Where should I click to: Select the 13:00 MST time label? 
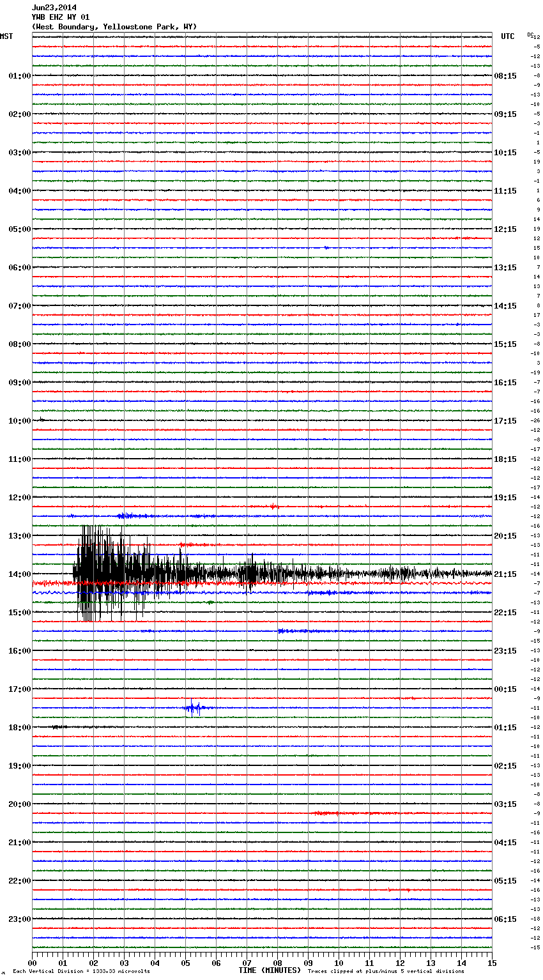tap(20, 536)
